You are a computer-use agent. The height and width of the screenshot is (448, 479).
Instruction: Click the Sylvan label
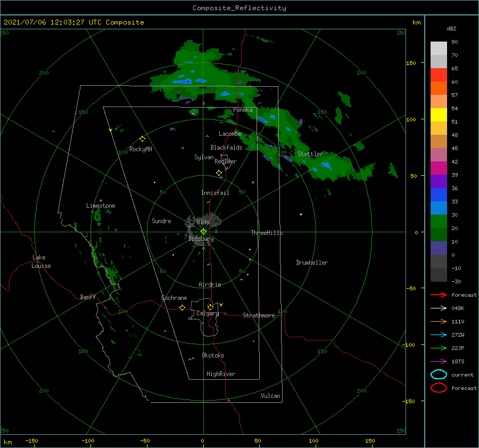(204, 157)
